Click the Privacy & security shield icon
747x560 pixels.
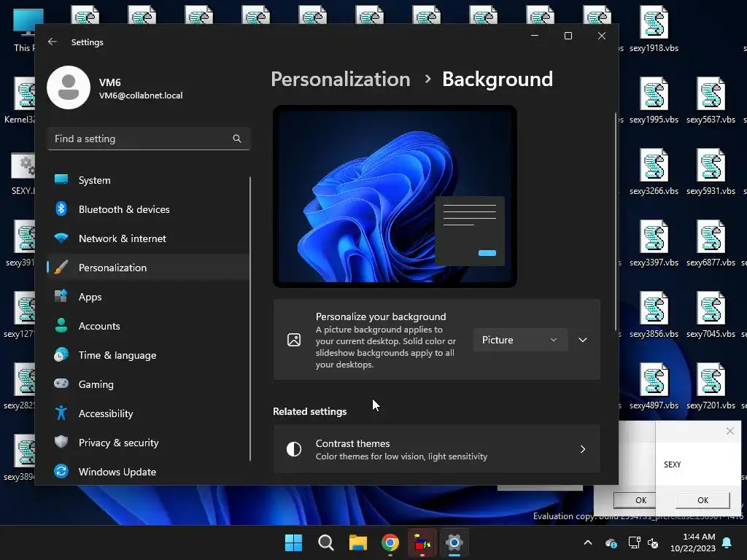click(x=61, y=442)
